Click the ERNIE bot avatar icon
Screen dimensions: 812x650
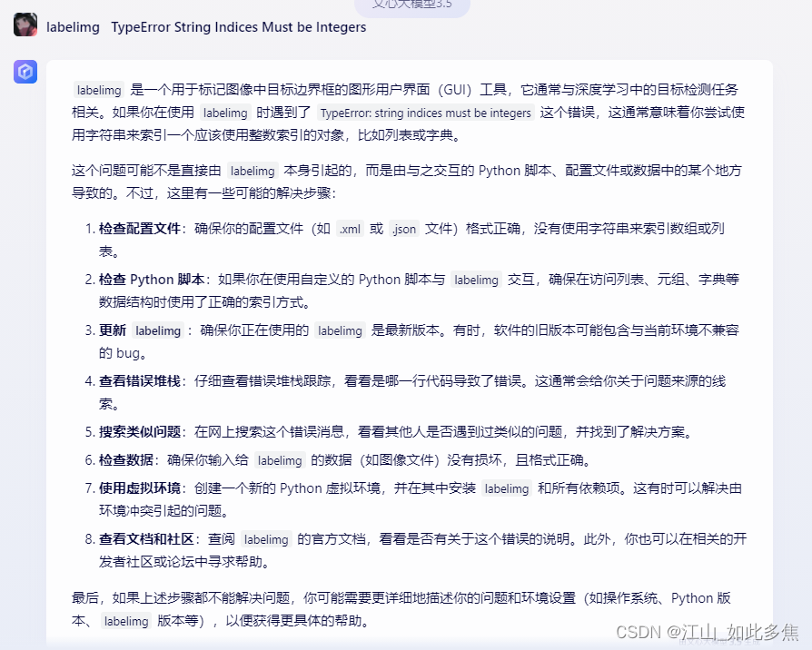25,72
